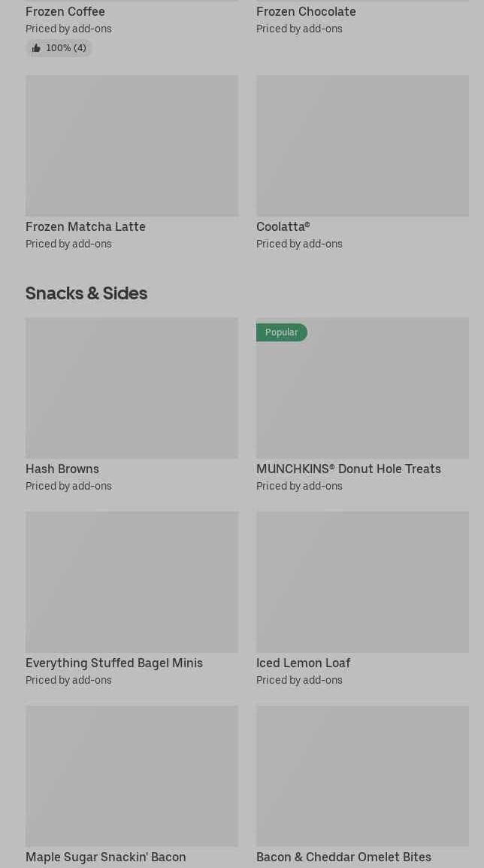The height and width of the screenshot is (868, 484).
Task: Open the MUNCHKINS Donut Hole Treats title
Action: click(x=348, y=469)
